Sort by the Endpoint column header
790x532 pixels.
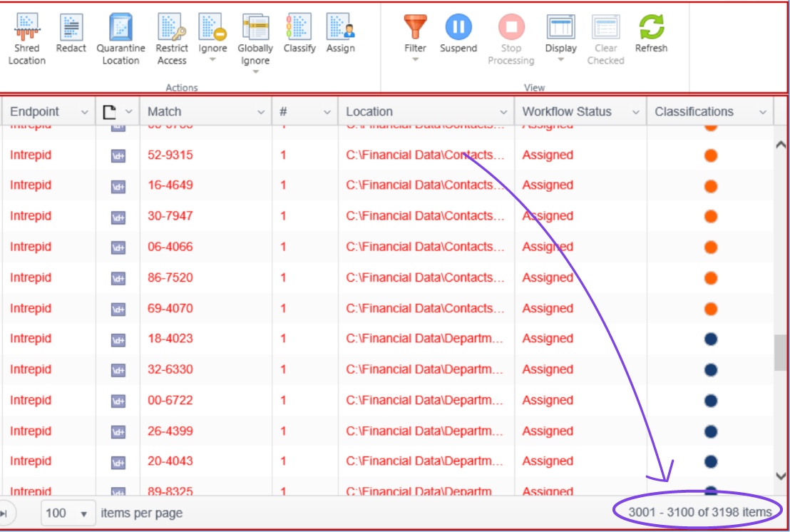[35, 112]
